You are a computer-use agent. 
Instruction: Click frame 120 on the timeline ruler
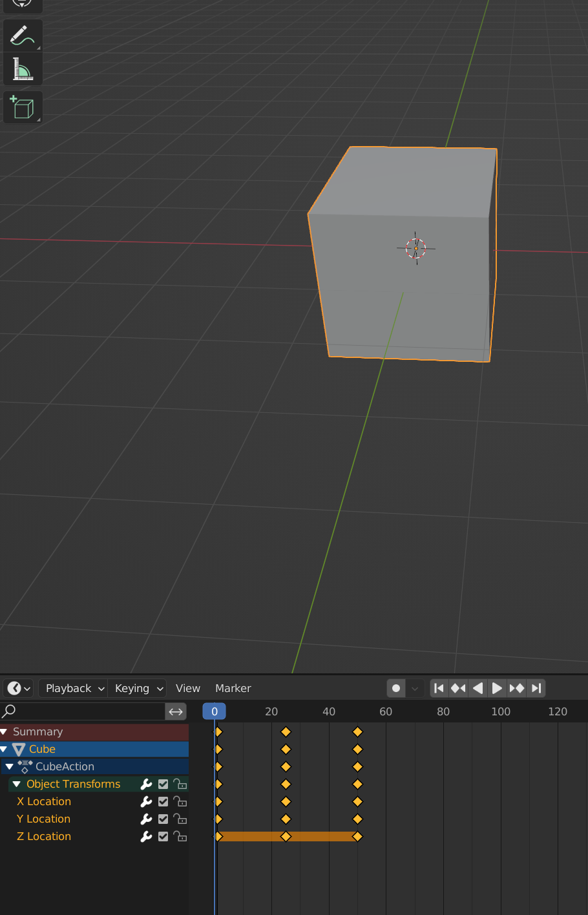[x=558, y=711]
